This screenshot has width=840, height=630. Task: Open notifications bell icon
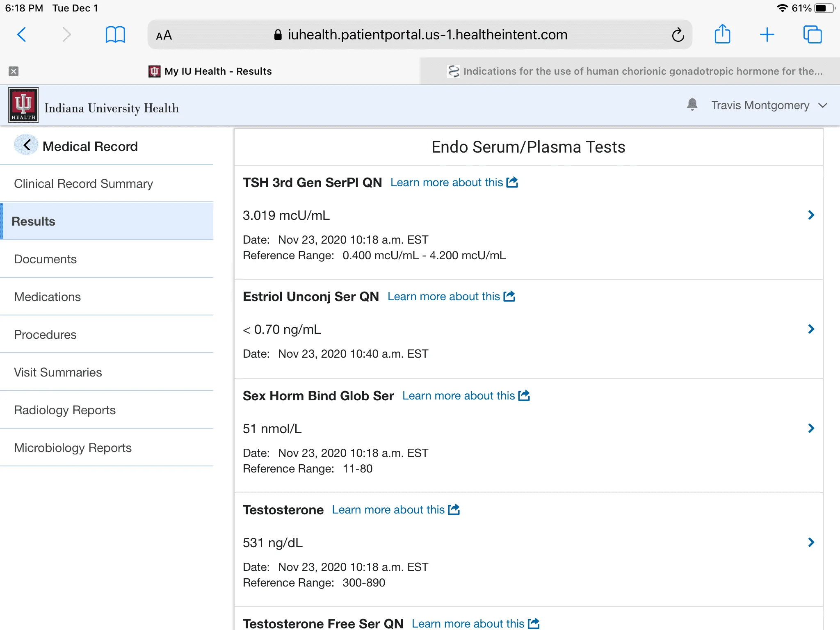click(692, 105)
